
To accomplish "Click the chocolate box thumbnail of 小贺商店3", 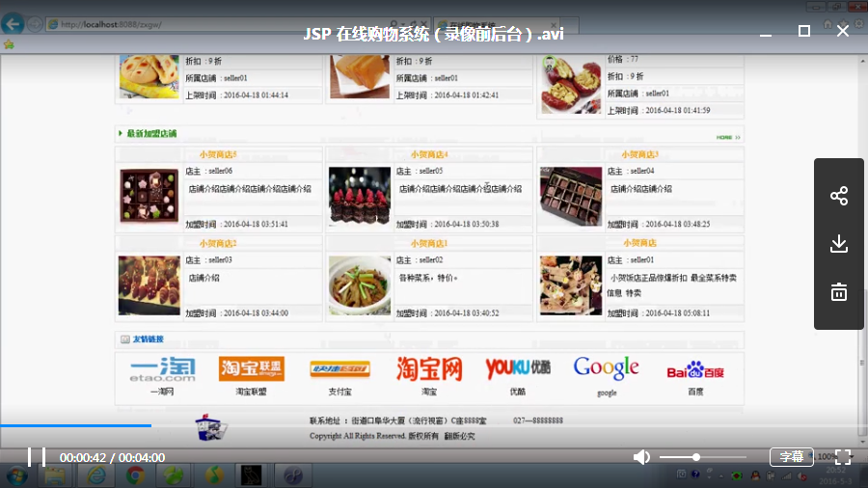I will [x=571, y=196].
